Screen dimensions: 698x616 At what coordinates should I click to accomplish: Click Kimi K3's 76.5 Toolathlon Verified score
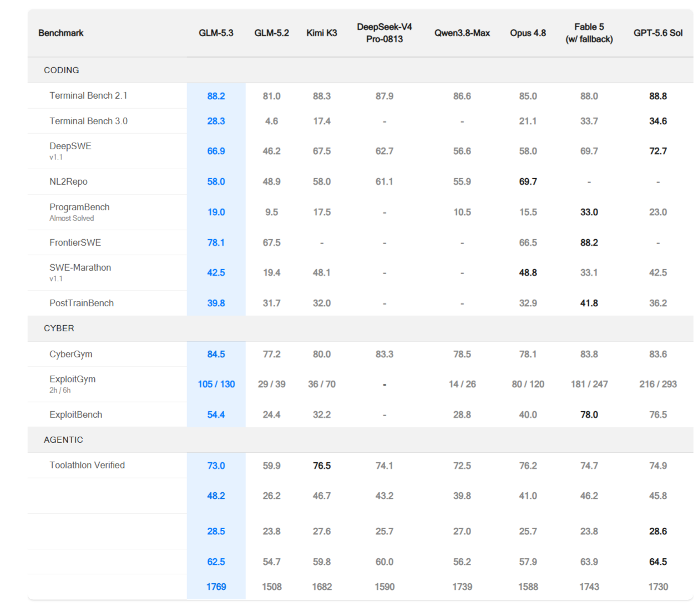tap(322, 466)
